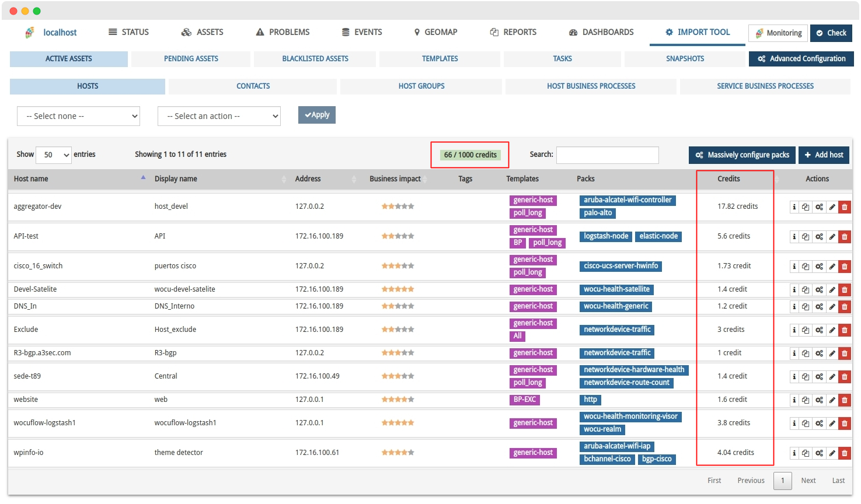Screen dimensions: 861x504
Task: Open the Select an action dropdown
Action: click(219, 116)
